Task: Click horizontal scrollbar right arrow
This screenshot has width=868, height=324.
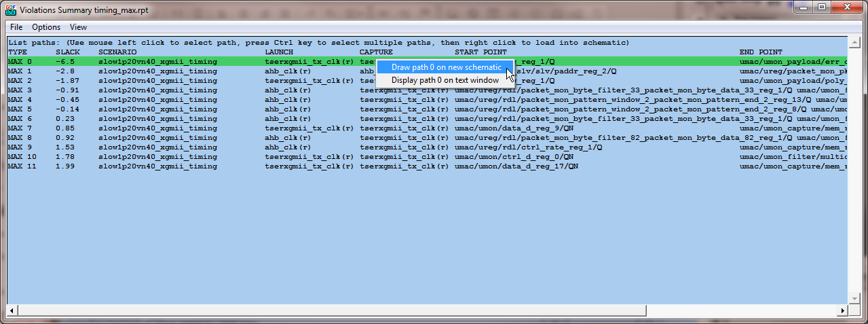Action: coord(842,310)
